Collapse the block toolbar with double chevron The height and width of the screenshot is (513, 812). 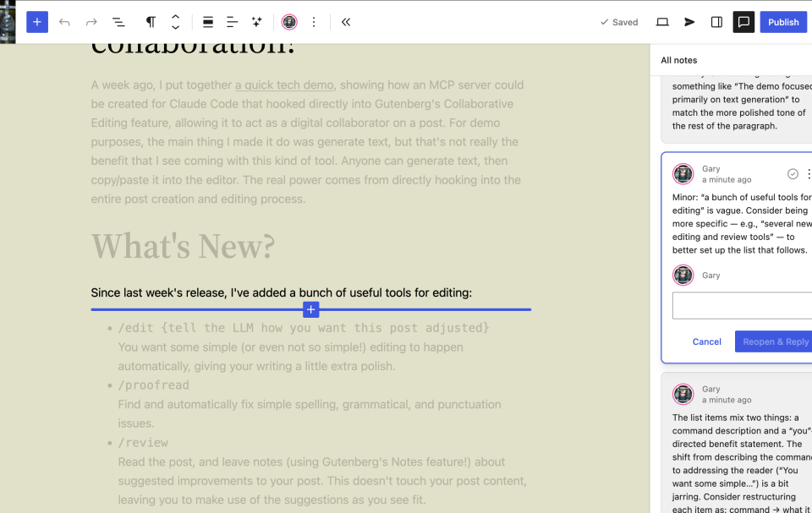pyautogui.click(x=346, y=22)
